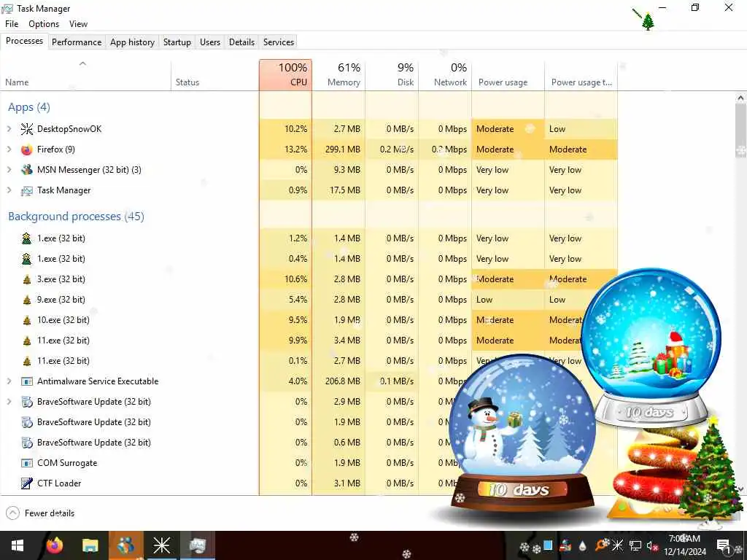Screen dimensions: 747x560
Task: Select the Apps (4) group header
Action: pyautogui.click(x=29, y=108)
